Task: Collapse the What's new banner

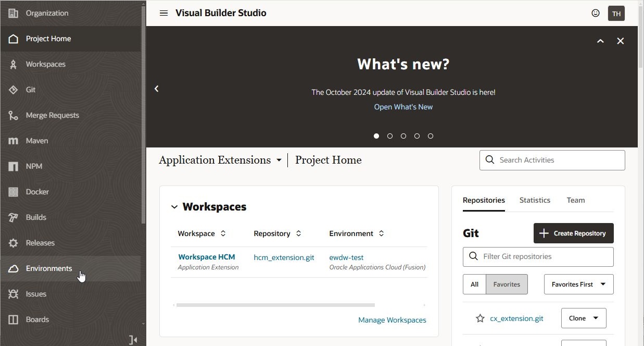Action: click(x=600, y=41)
